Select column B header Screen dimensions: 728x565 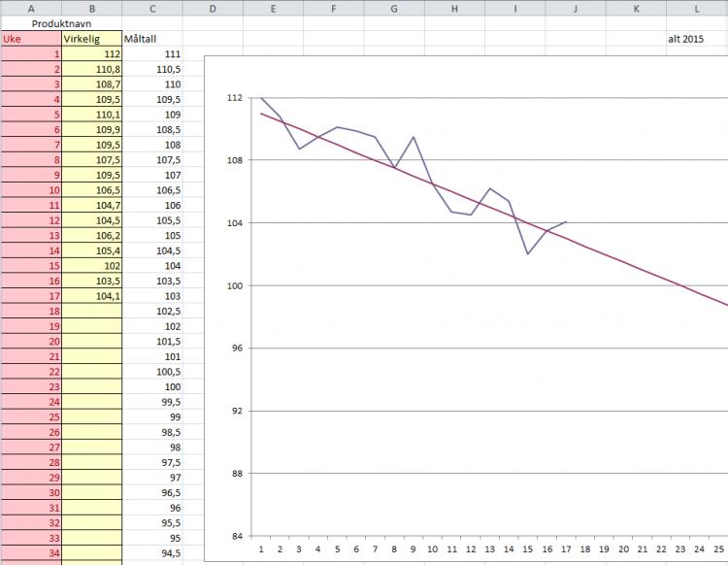point(92,9)
